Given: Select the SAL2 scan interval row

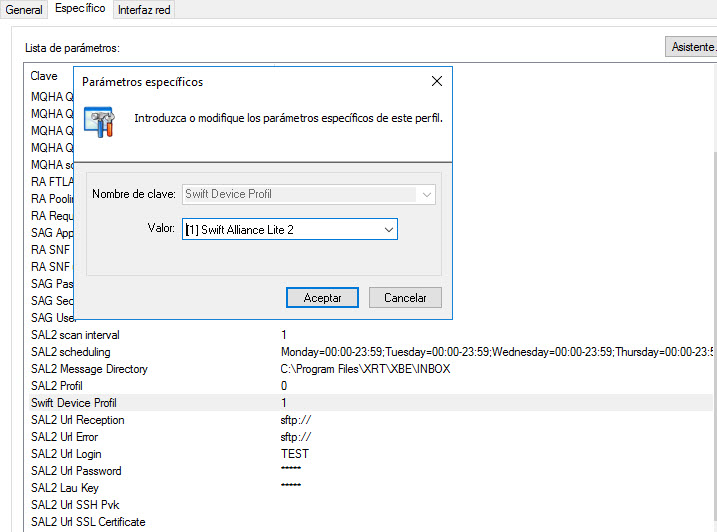Looking at the screenshot, I should (x=75, y=335).
